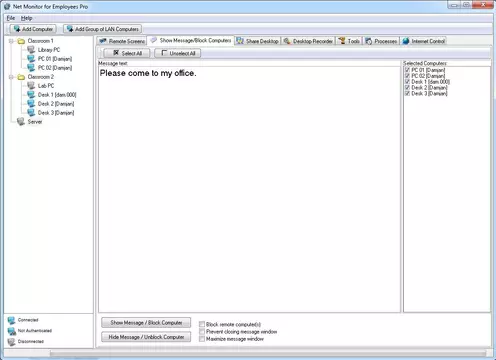Click the Tools tab icon
The width and height of the screenshot is (496, 360).
(342, 41)
